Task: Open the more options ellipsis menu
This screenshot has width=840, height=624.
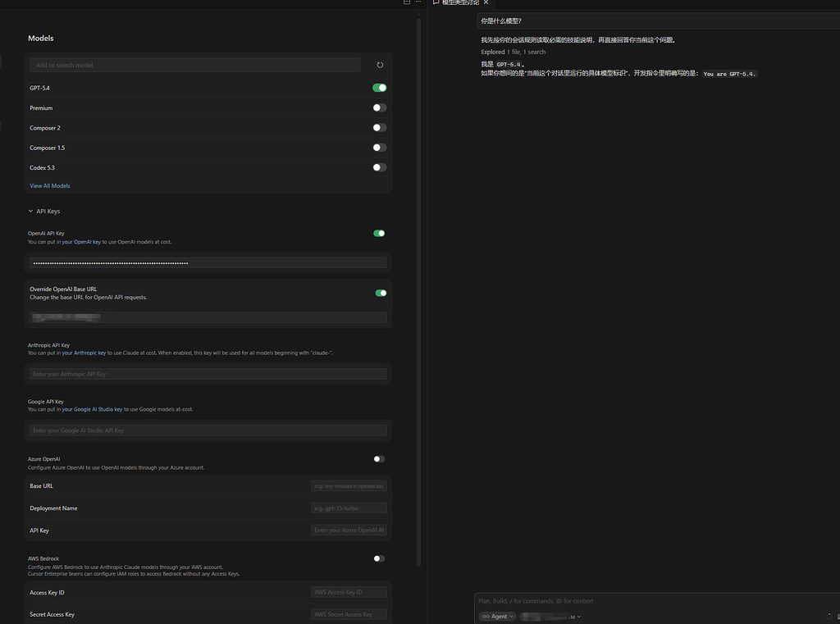Action: point(418,2)
